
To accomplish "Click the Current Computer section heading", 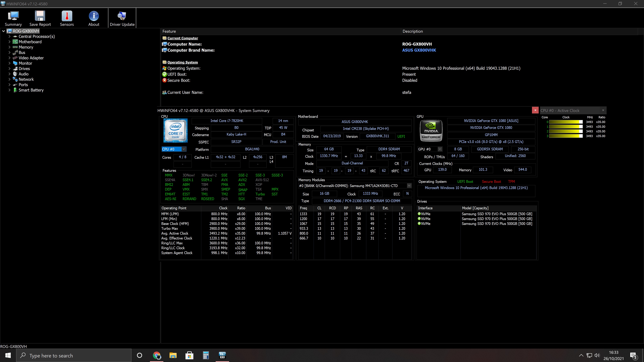I will (182, 38).
